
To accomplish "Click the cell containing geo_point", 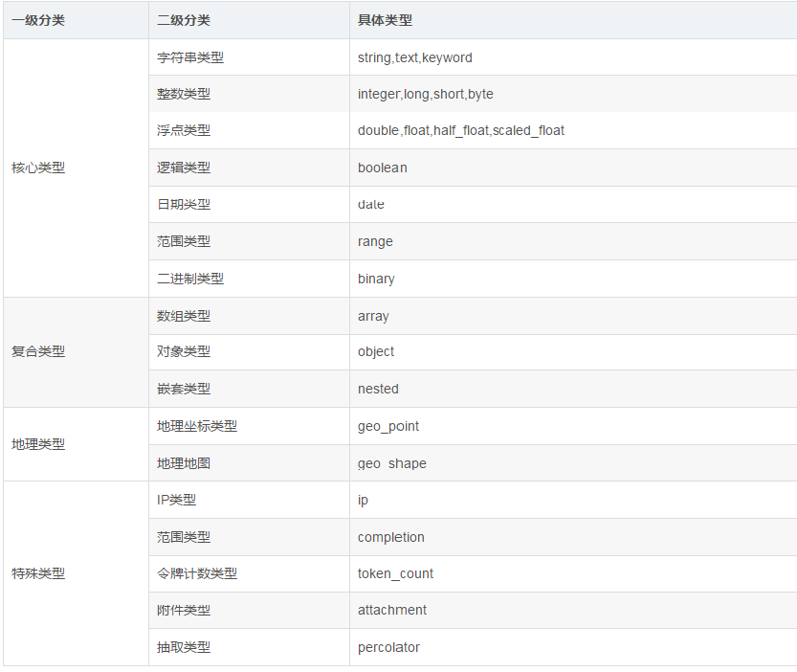I will pyautogui.click(x=387, y=425).
